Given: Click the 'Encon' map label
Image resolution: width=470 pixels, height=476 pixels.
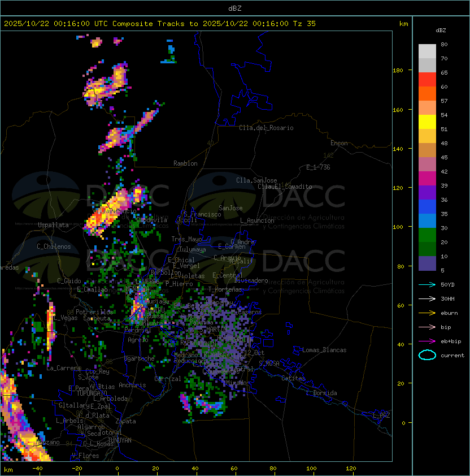Looking at the screenshot, I should 339,143.
